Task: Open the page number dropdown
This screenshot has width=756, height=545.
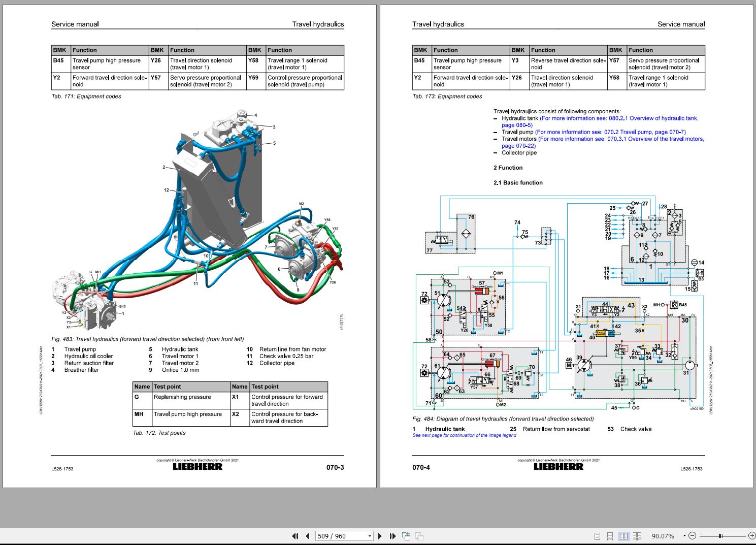Action: click(x=369, y=536)
